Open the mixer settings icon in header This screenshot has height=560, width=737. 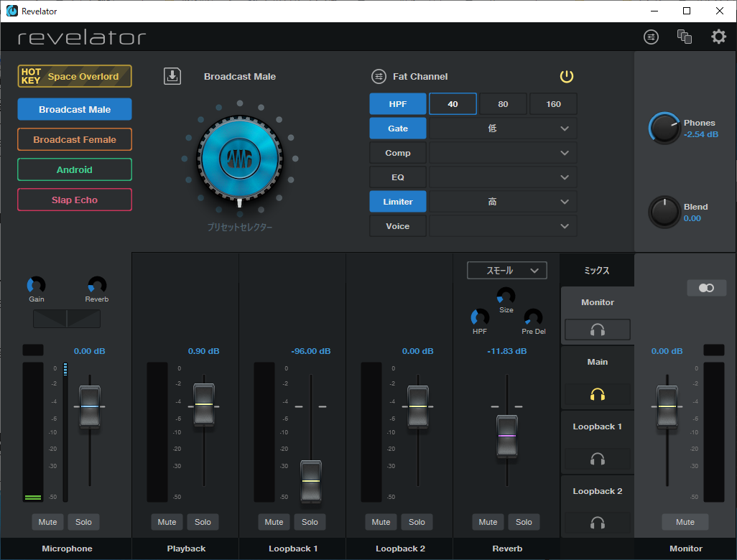tap(651, 37)
